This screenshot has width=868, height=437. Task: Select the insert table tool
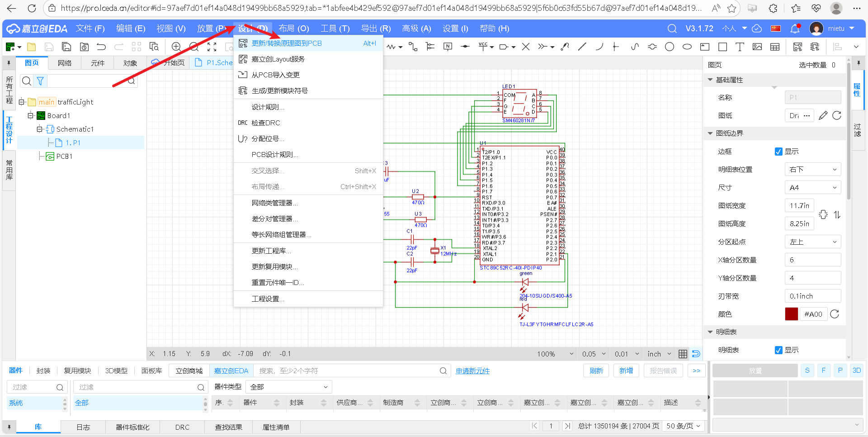click(x=775, y=47)
